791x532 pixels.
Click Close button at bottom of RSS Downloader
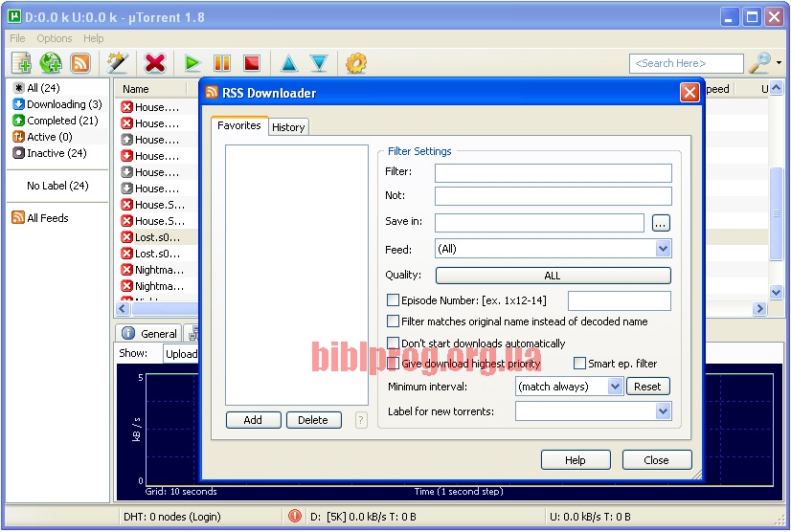click(x=657, y=460)
